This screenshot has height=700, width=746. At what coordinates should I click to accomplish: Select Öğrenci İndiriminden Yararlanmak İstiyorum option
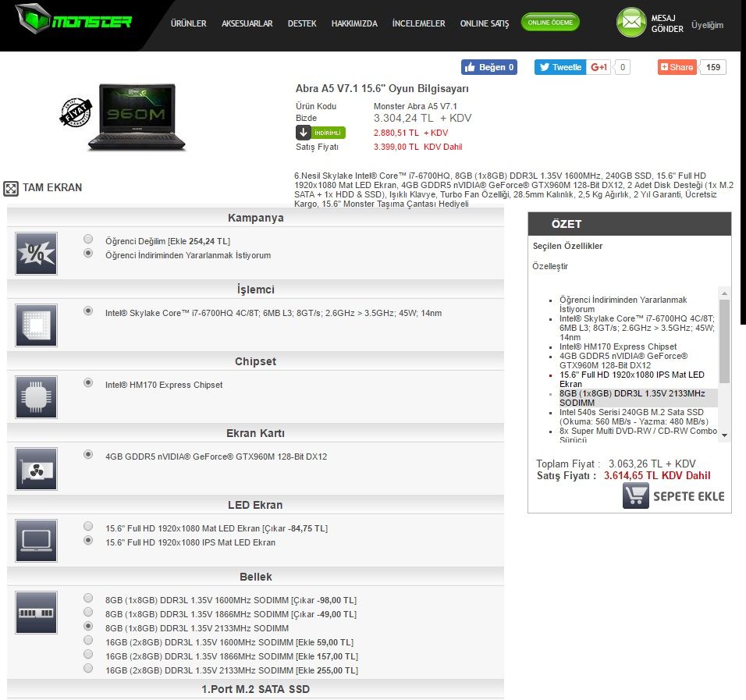[x=88, y=253]
